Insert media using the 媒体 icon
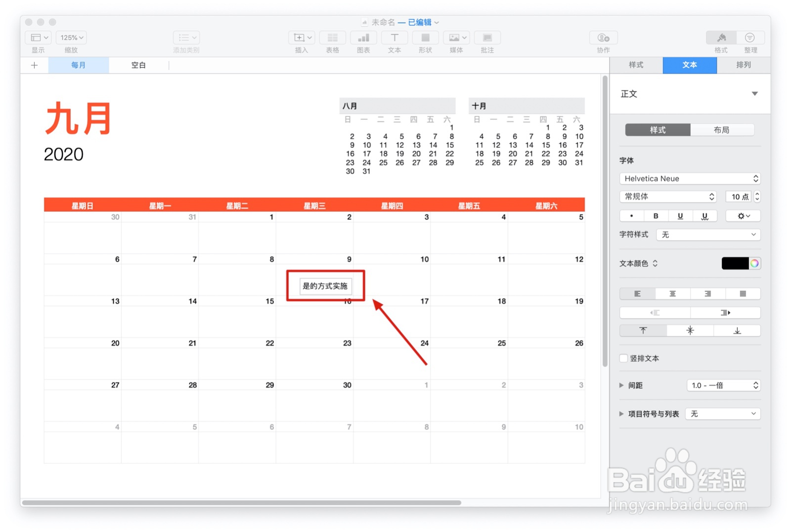This screenshot has height=532, width=791. 456,38
